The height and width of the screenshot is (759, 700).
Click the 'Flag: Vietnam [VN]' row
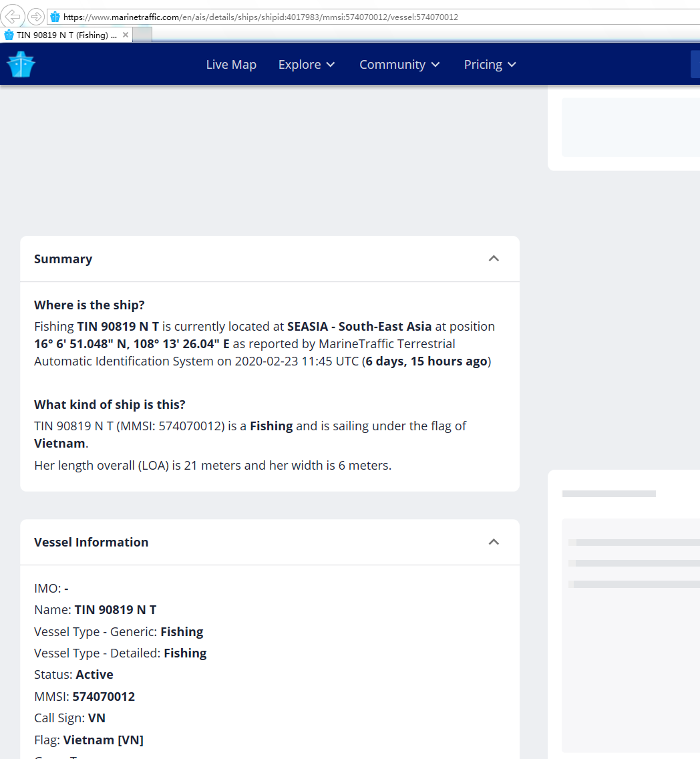pos(89,740)
